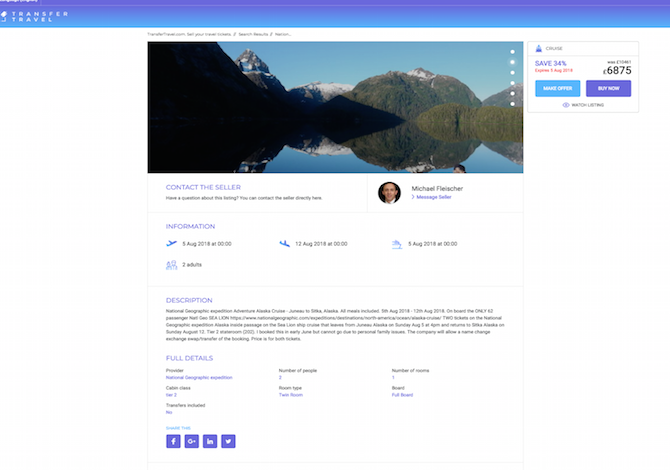Click the arrival plane icon
The height and width of the screenshot is (470, 670).
pyautogui.click(x=285, y=243)
